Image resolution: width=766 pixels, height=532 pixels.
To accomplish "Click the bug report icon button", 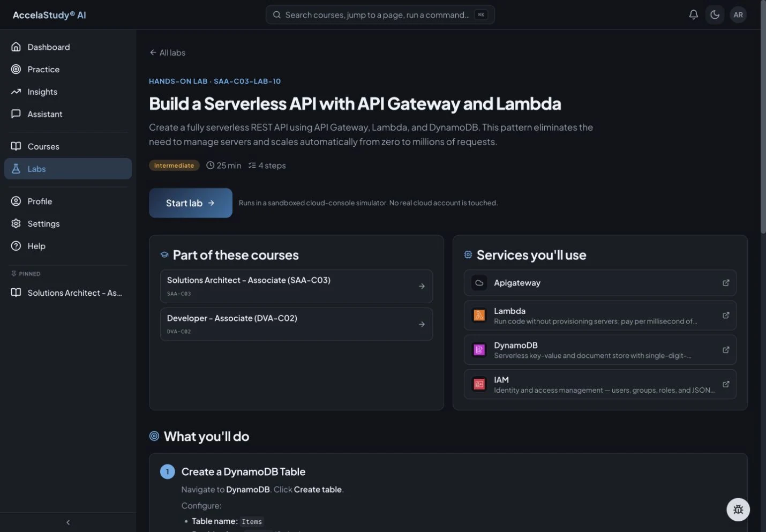I will point(738,509).
